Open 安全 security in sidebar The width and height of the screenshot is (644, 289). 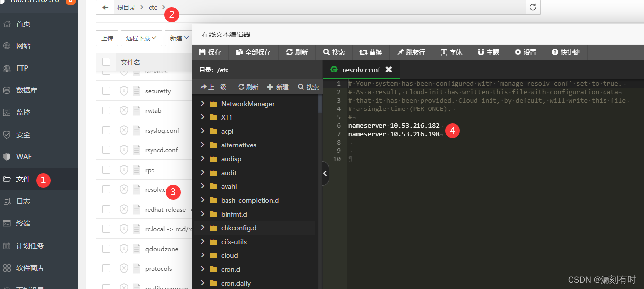click(x=23, y=135)
